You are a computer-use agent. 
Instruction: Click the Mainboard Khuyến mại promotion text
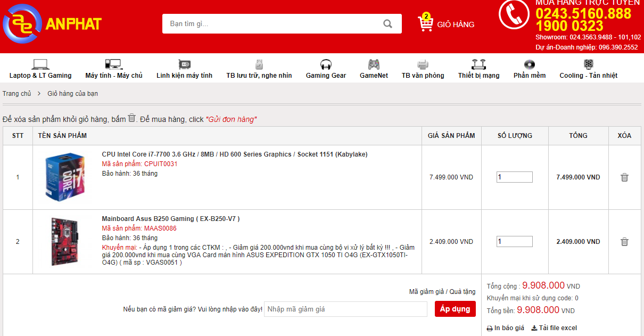(258, 255)
